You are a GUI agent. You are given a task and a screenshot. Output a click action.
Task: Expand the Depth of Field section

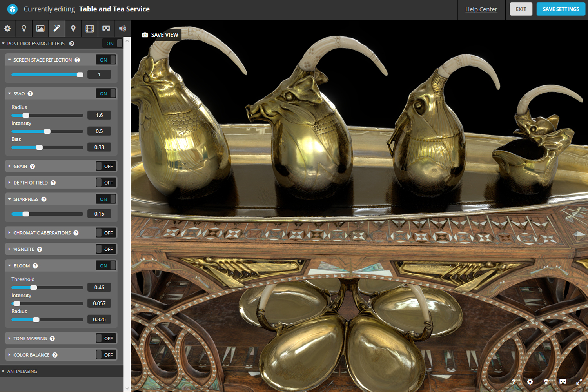pos(31,183)
